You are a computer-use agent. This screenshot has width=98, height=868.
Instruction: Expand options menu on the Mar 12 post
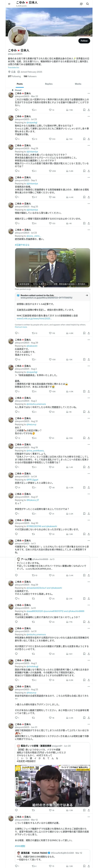(x=89, y=817)
